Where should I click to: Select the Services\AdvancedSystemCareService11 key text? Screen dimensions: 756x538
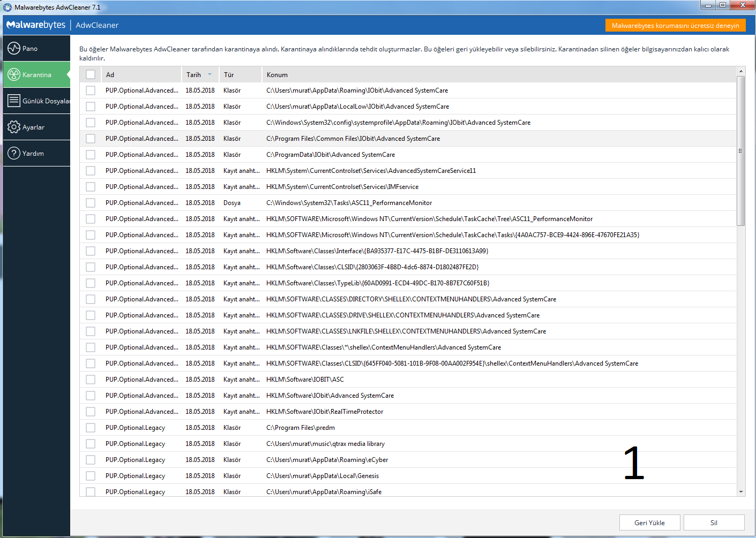pyautogui.click(x=371, y=171)
